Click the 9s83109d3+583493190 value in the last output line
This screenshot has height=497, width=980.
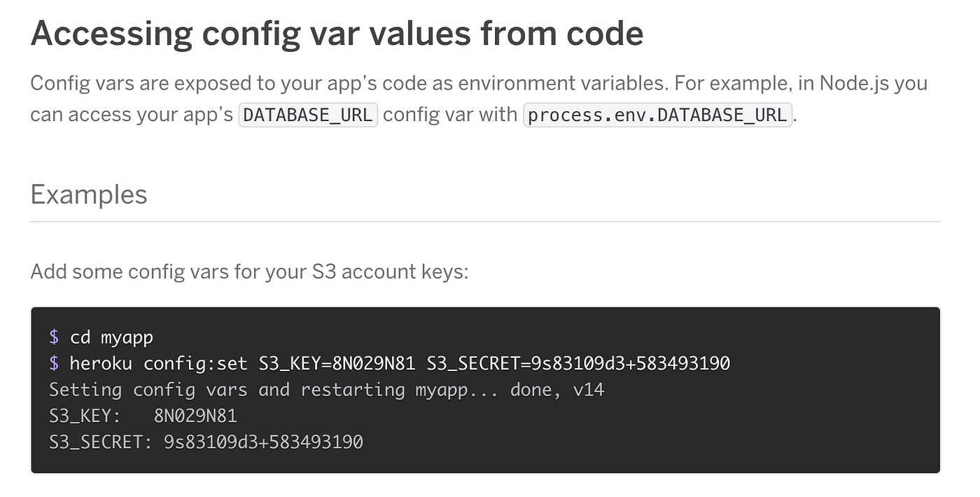point(263,442)
